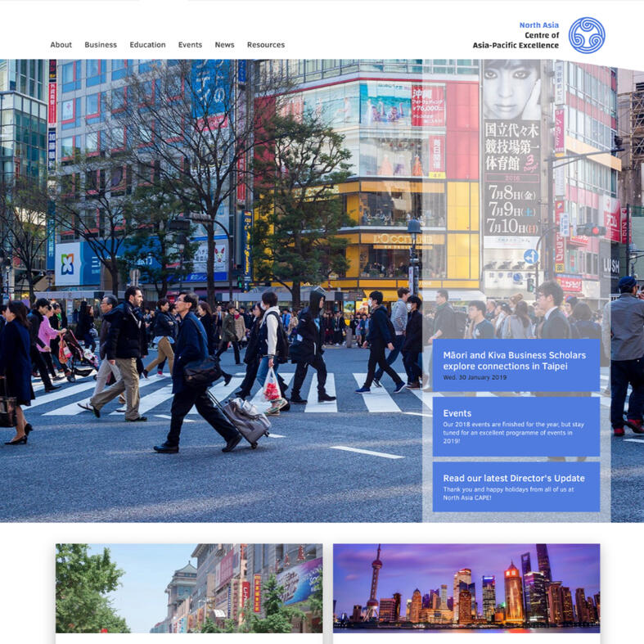The image size is (644, 644).
Task: Select the Resources navigation item
Action: coord(266,45)
